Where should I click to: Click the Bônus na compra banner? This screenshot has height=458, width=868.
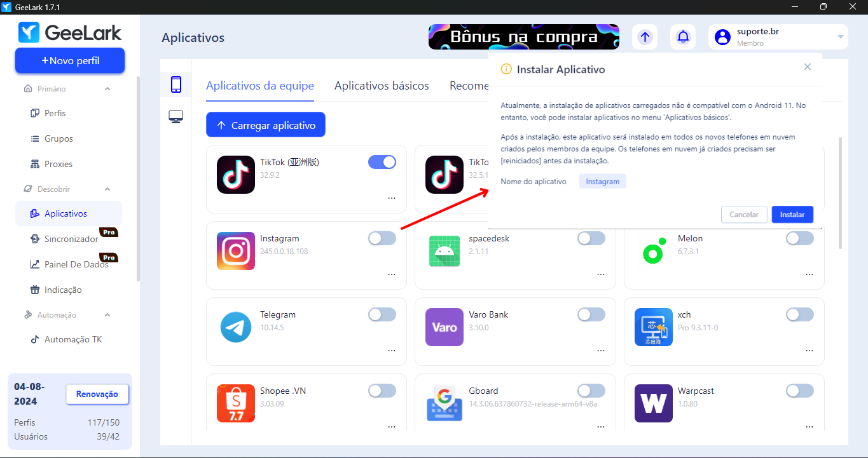pos(524,37)
